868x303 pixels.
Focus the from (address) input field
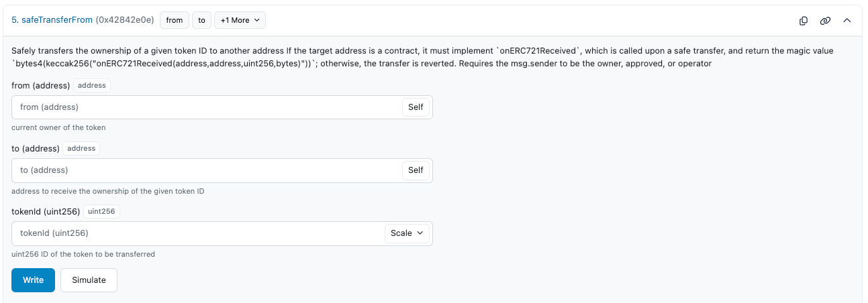point(207,107)
